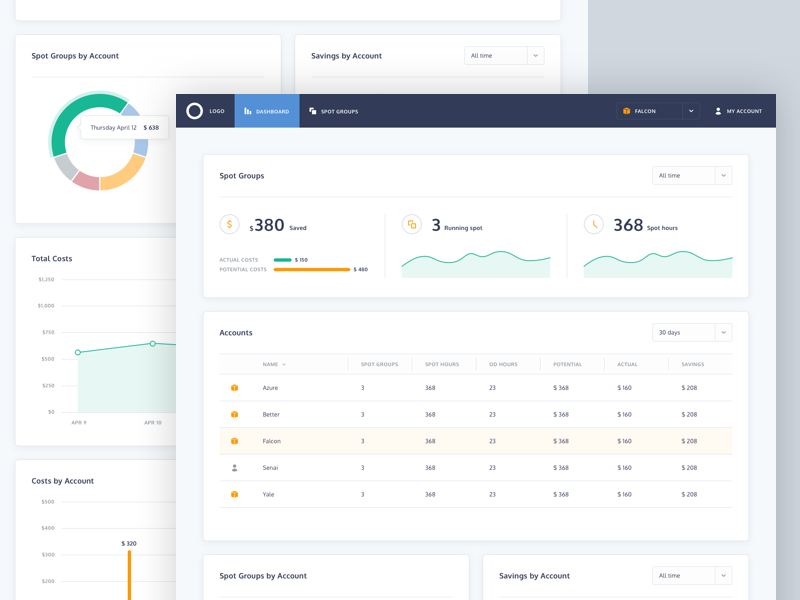
Task: Click the 368 Spot hours value
Action: pos(628,225)
